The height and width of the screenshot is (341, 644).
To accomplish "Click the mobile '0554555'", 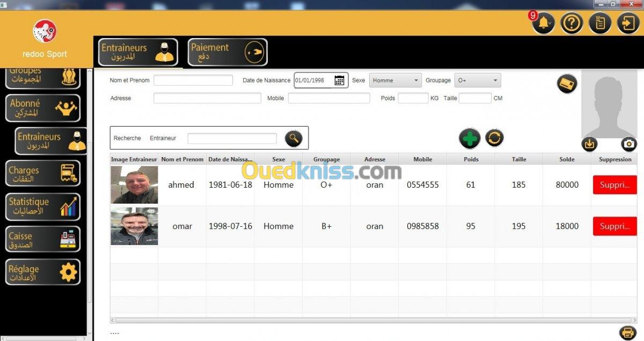I will [423, 184].
